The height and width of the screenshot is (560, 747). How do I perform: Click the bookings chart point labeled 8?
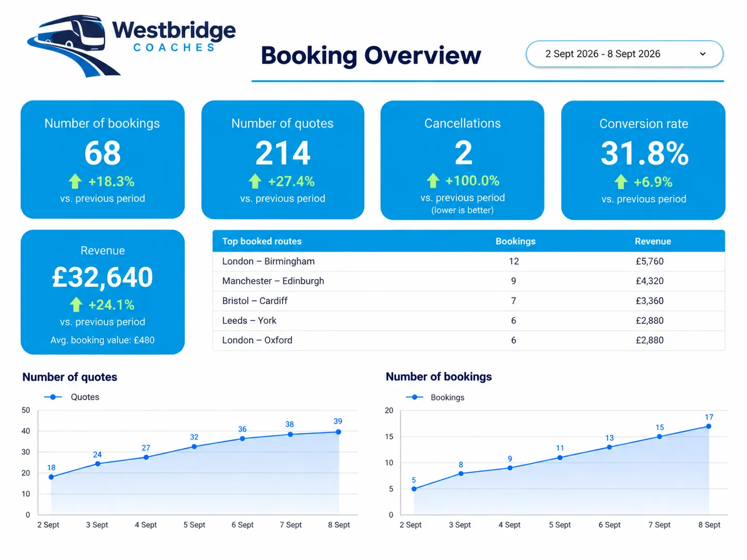pos(461,473)
